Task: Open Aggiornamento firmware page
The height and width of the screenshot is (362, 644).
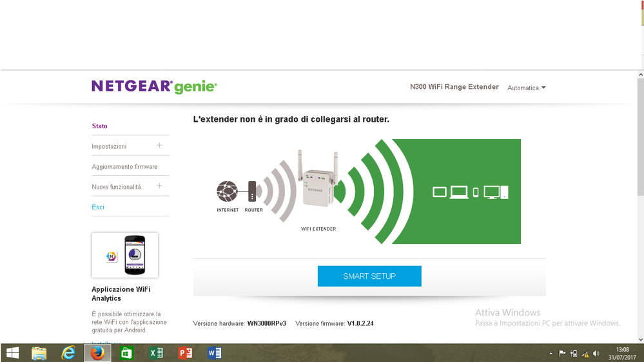Action: pyautogui.click(x=124, y=167)
